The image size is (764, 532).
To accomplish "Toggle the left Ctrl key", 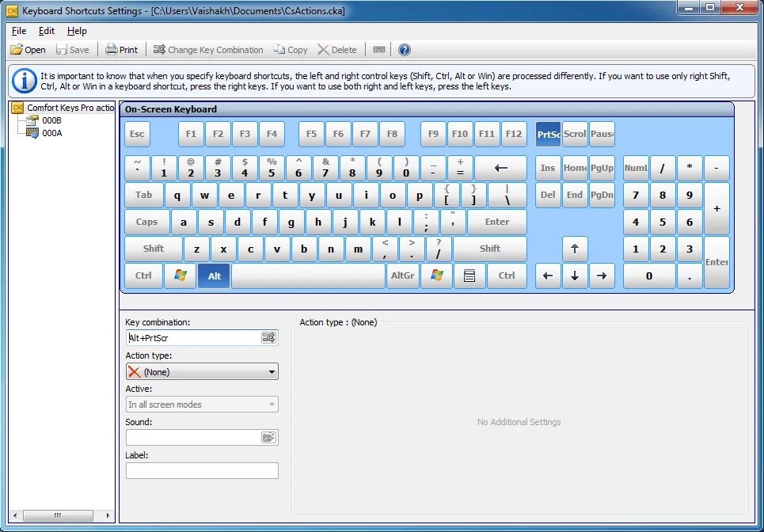I will (143, 275).
